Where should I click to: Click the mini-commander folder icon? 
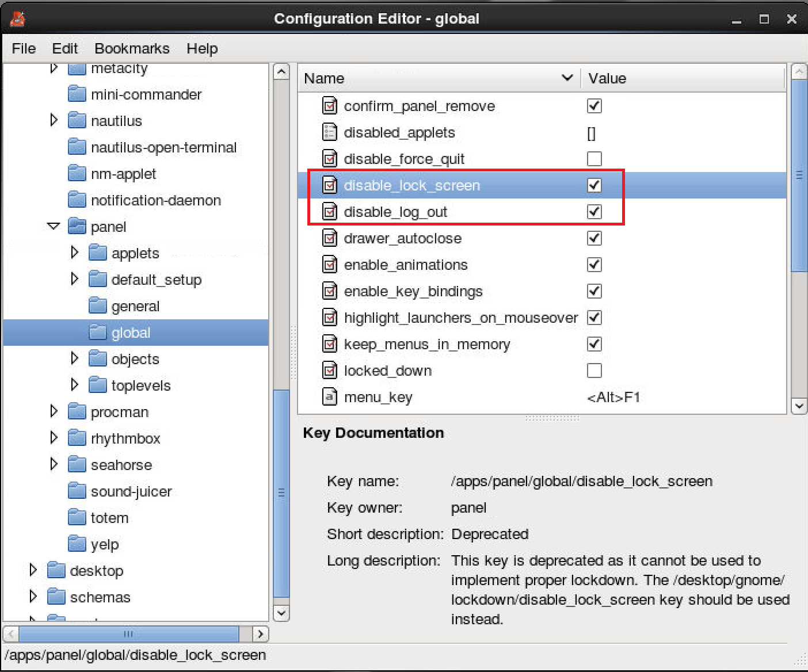77,94
